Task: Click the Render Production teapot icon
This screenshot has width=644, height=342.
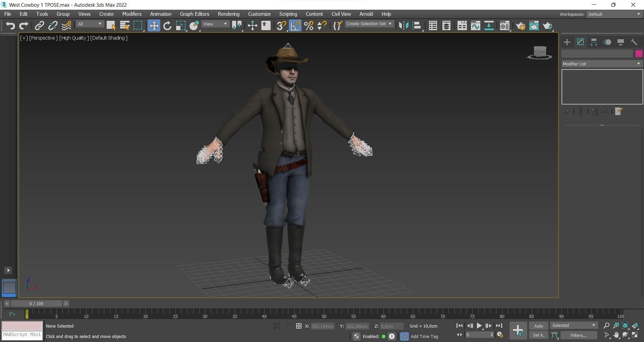Action: pos(547,26)
